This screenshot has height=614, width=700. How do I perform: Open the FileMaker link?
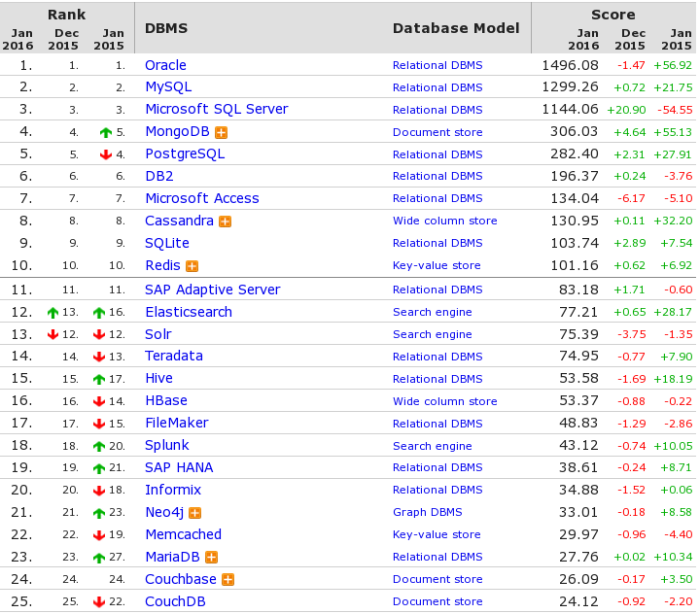(177, 423)
